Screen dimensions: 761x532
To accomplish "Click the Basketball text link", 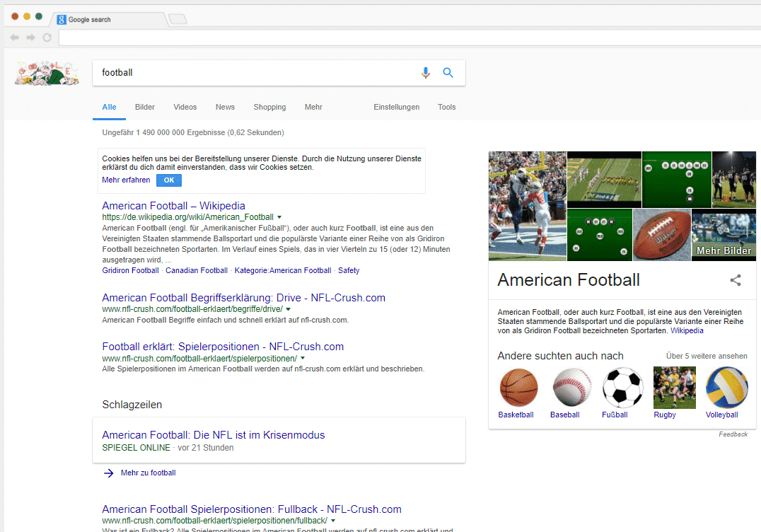I will coord(516,415).
